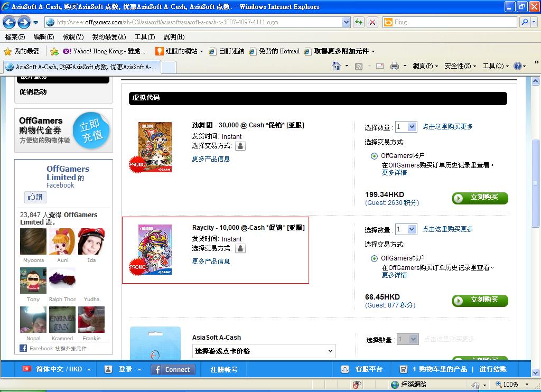The image size is (541, 392).
Task: Click the 网际网路 globe status icon
Action: point(395,385)
